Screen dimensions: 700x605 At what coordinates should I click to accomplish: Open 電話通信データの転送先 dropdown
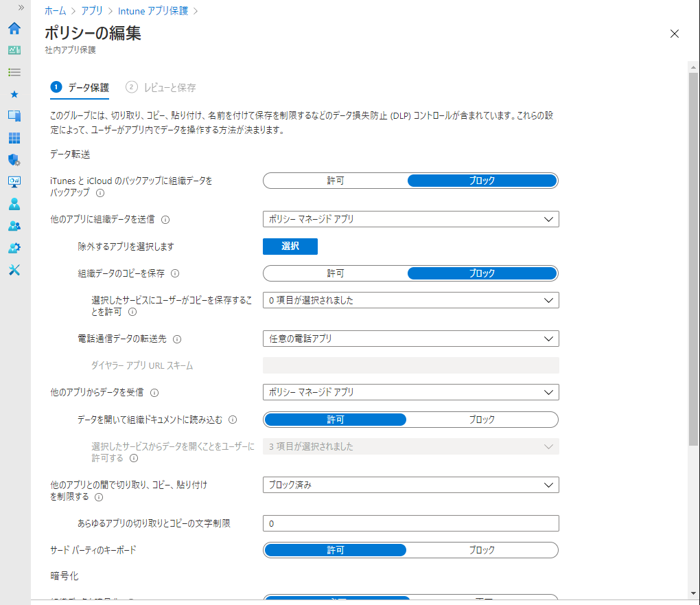pos(410,339)
